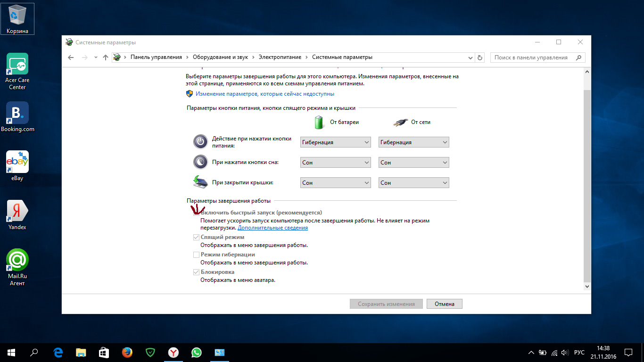
Task: Navigate to Оборудование и звук breadcrumb
Action: pos(220,58)
